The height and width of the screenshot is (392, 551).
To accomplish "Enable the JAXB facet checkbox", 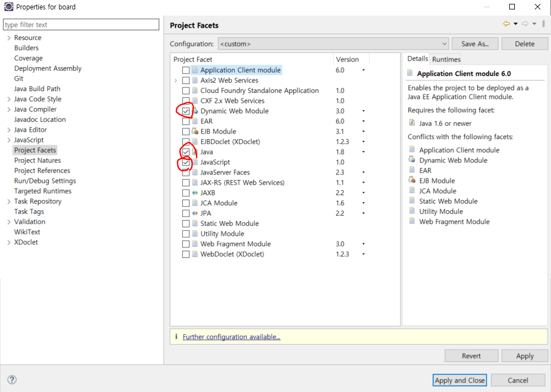I will tap(186, 193).
